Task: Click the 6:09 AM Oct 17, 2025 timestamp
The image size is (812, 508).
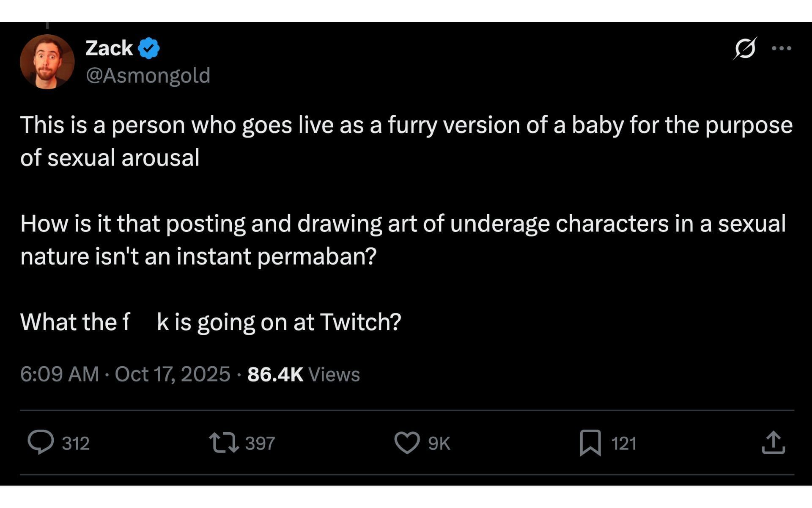Action: point(125,374)
